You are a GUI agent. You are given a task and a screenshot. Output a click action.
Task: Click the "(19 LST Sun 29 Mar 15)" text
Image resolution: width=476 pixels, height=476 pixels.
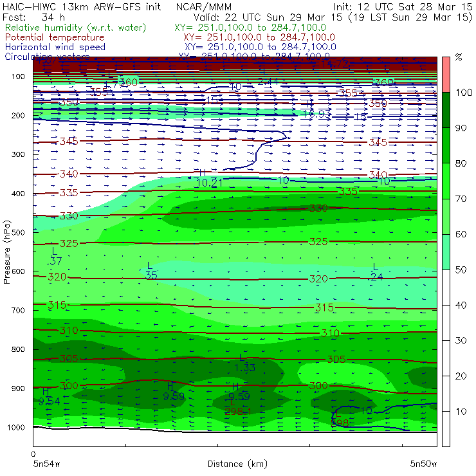[410, 17]
